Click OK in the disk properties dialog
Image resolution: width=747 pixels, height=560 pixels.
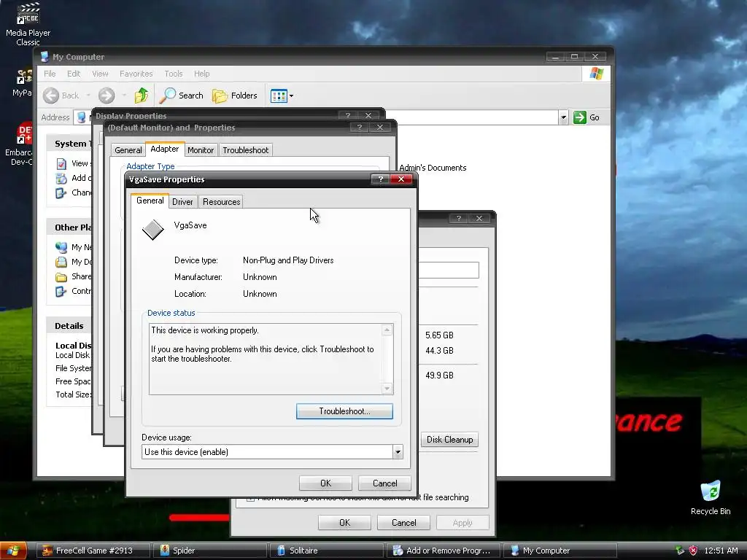coord(344,523)
